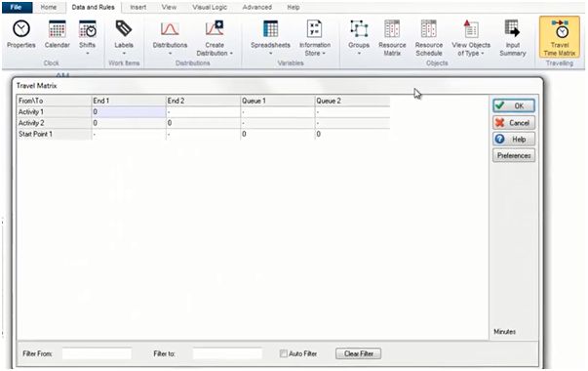588x371 pixels.
Task: Select Activity 2 to End 1 cell
Action: point(129,123)
